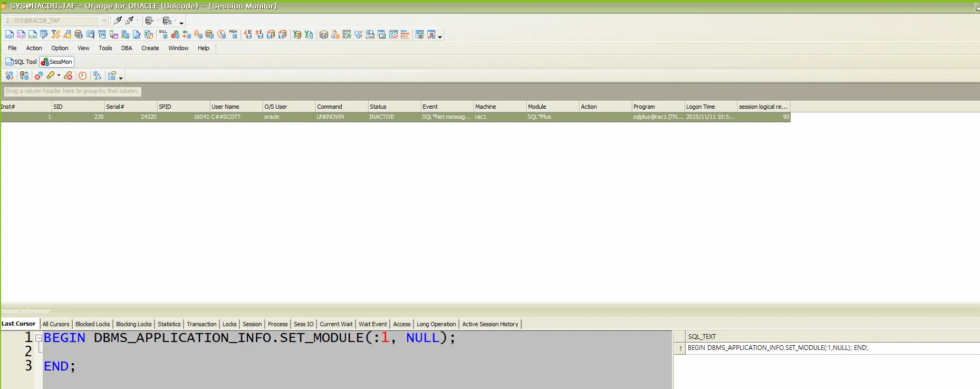Open the Window menu
Viewport: 980px width, 389px height.
[178, 48]
